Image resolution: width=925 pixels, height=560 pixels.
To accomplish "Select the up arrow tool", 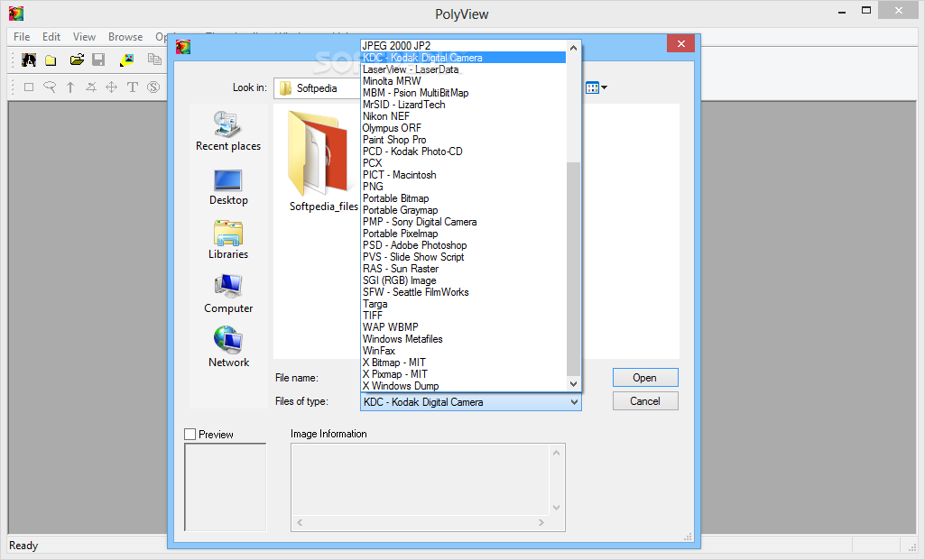I will click(70, 87).
